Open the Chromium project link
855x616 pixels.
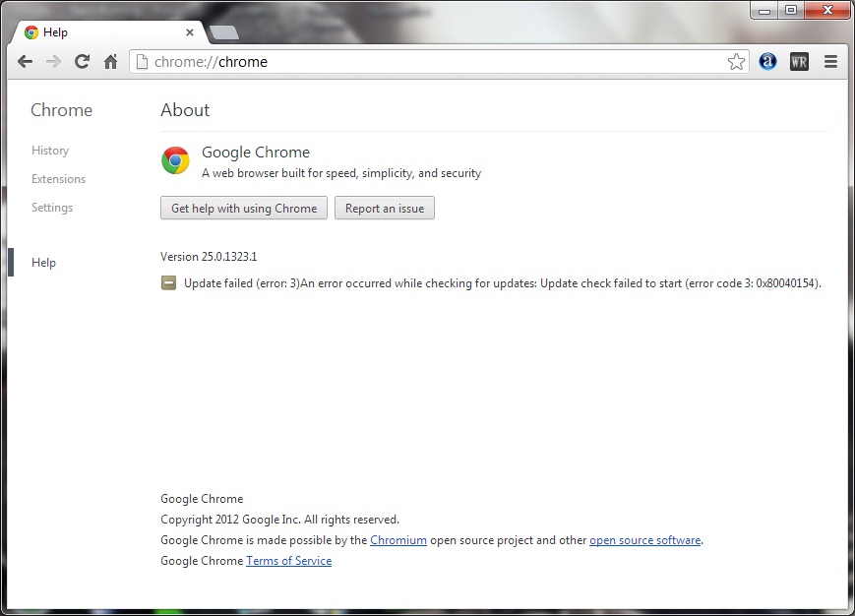[x=398, y=539]
